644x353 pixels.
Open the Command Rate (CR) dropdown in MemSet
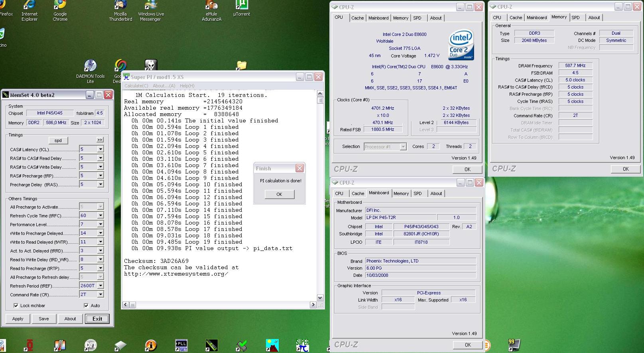[100, 294]
